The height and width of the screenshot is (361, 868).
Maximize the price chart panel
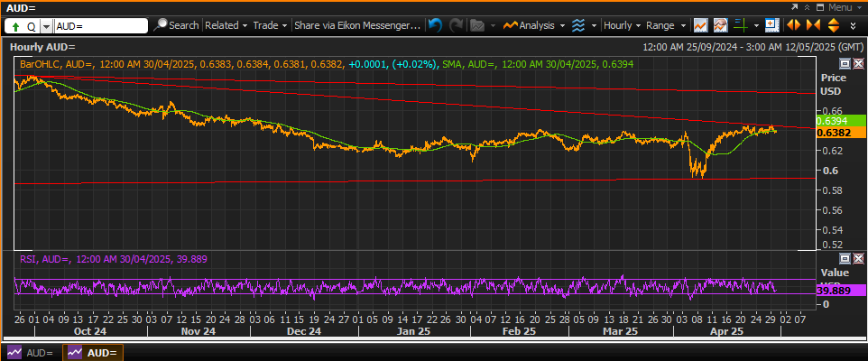coord(845,63)
